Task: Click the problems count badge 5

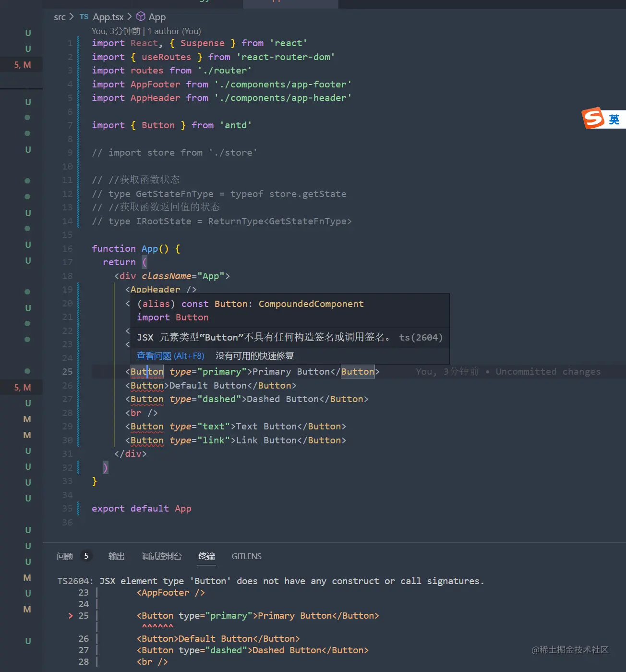Action: pyautogui.click(x=86, y=556)
